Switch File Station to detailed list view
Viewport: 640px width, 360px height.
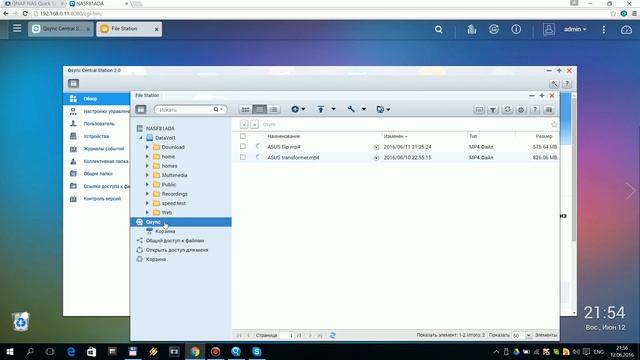(273, 109)
